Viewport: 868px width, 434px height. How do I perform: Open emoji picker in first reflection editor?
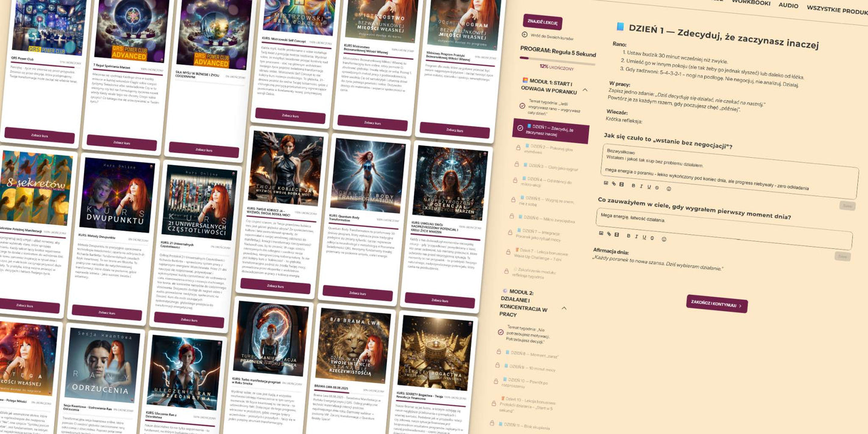tap(669, 188)
